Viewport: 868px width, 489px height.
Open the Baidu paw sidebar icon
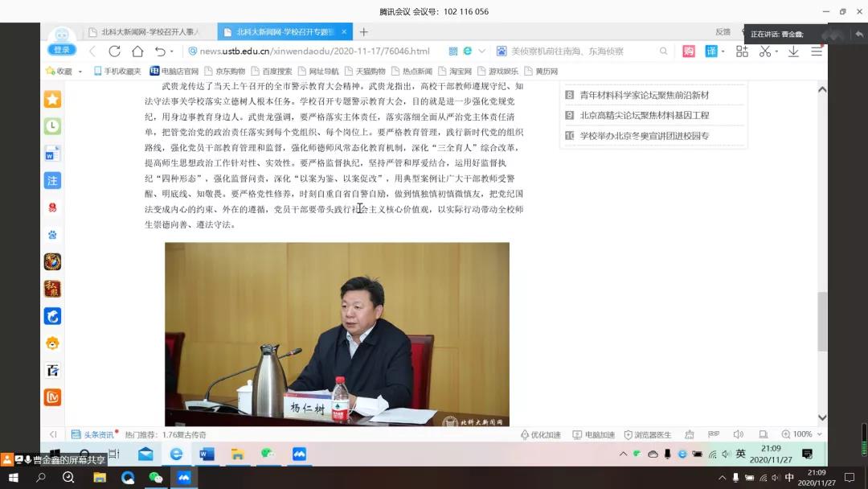(x=52, y=235)
